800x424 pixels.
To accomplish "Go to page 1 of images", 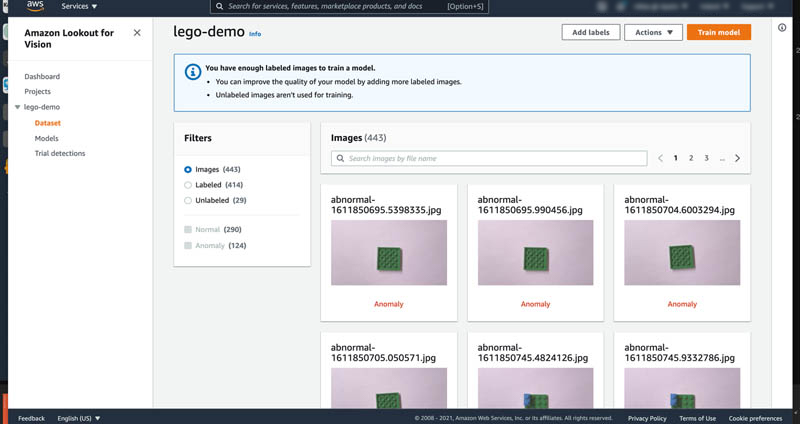I will (676, 159).
